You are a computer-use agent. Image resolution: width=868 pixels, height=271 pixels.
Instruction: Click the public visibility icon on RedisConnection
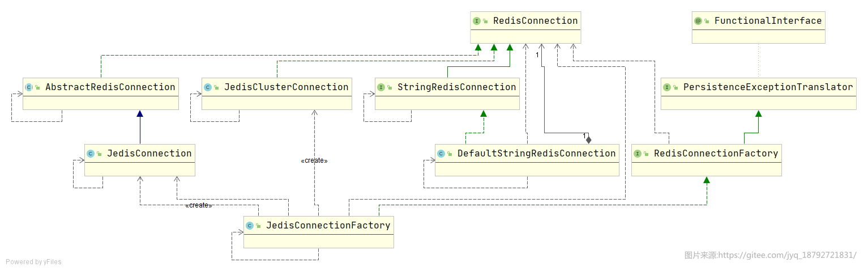tap(485, 22)
